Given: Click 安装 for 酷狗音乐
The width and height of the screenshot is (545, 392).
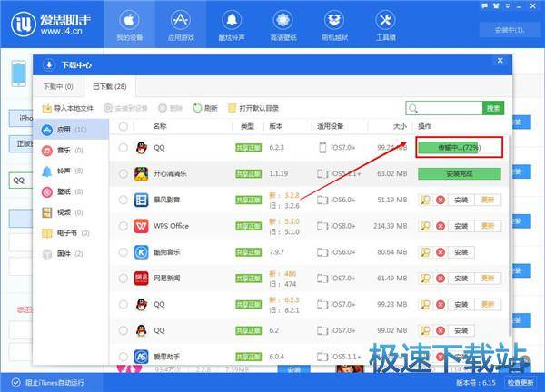Looking at the screenshot, I should [461, 252].
